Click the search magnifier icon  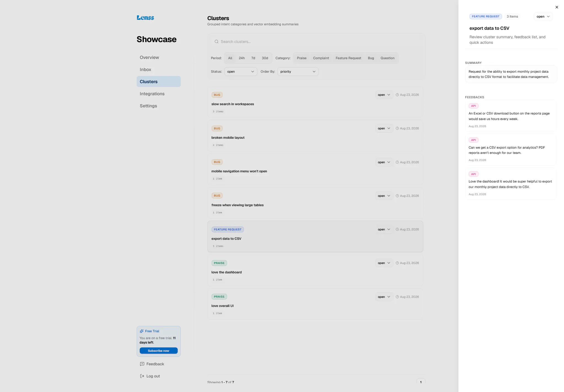[217, 42]
